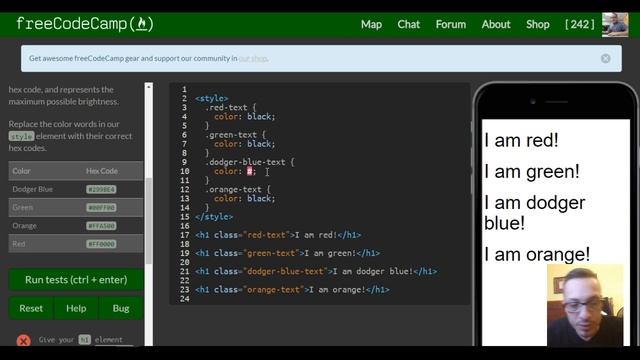
Task: Click the 'Hex Code' table header
Action: tap(102, 171)
